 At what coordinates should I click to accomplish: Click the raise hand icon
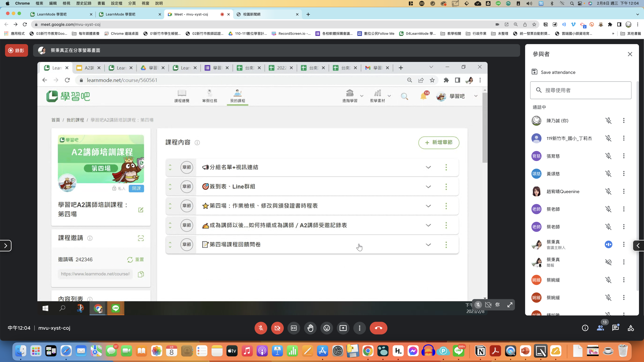pyautogui.click(x=310, y=328)
